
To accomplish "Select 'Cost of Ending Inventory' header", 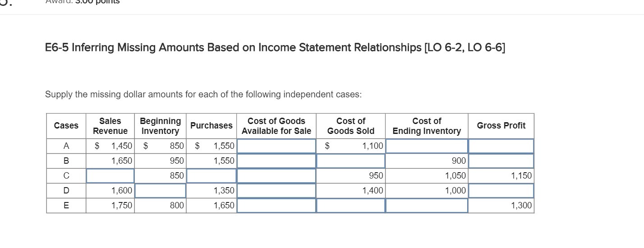I will (427, 126).
